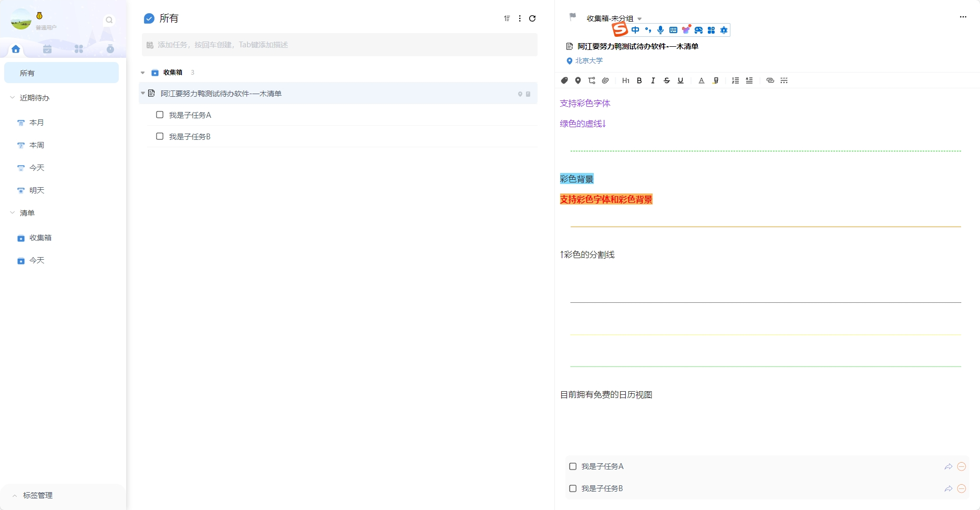Open the search in the sidebar

click(109, 20)
